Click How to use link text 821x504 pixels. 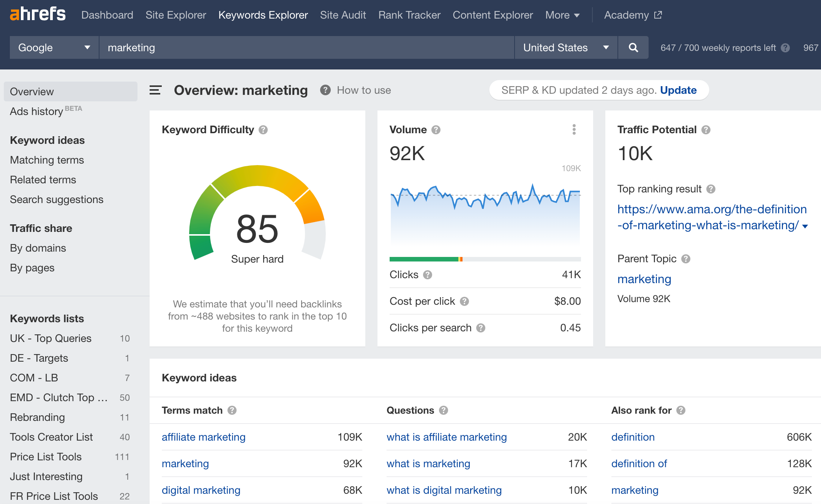point(364,90)
